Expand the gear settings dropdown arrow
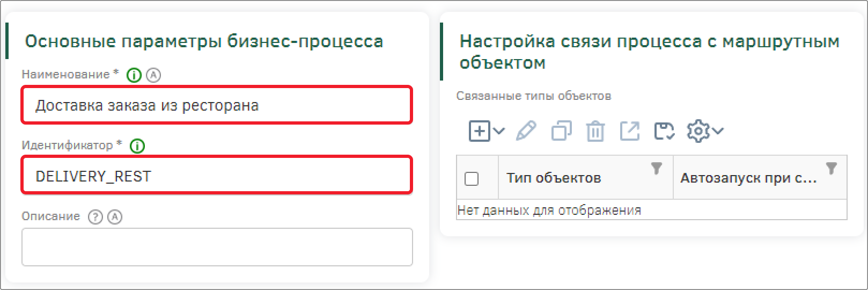 point(718,130)
